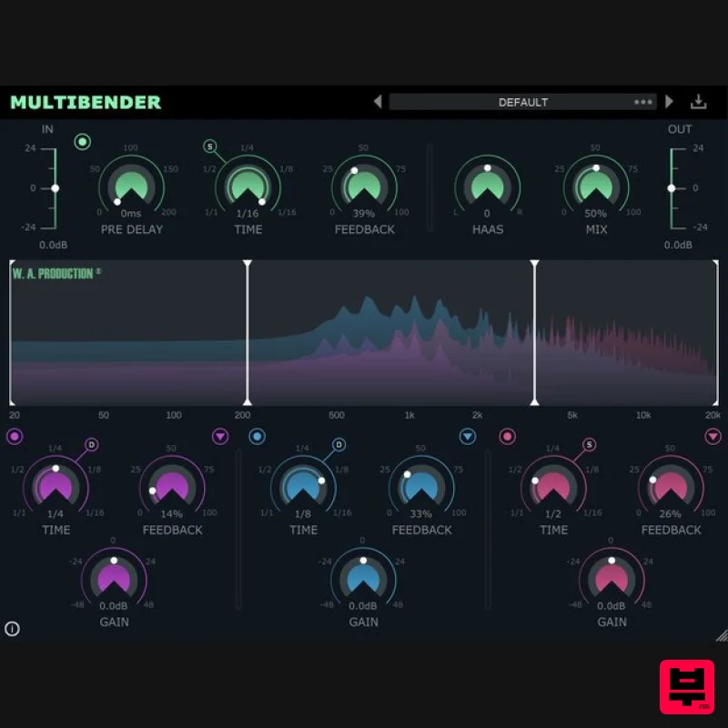728x728 pixels.
Task: Click the 200 Hz crossover band divider
Action: [x=248, y=332]
